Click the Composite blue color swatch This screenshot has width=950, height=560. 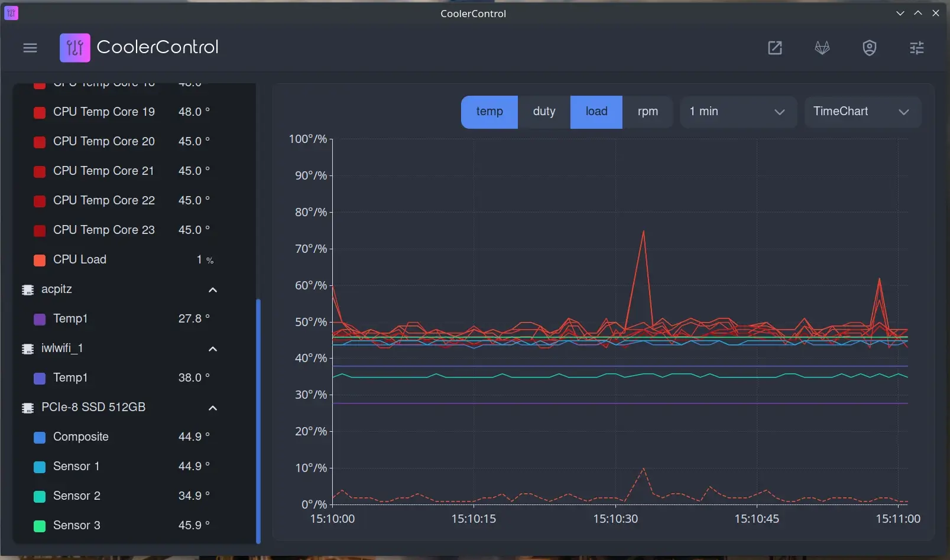(40, 438)
